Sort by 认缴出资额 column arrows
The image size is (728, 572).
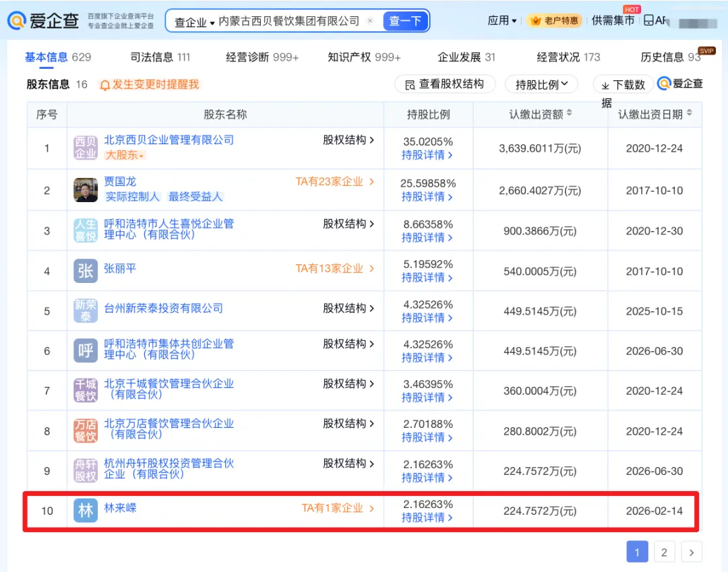tap(569, 113)
